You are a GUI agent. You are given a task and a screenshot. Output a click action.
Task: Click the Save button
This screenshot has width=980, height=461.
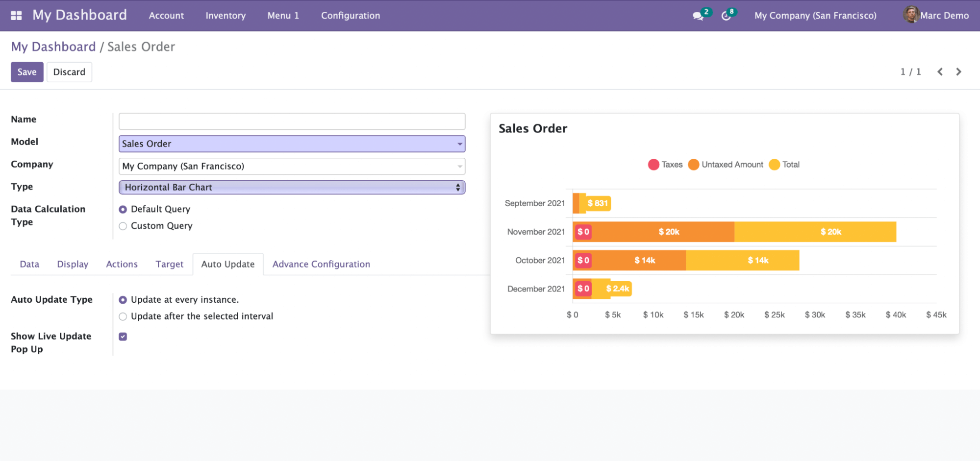(27, 72)
